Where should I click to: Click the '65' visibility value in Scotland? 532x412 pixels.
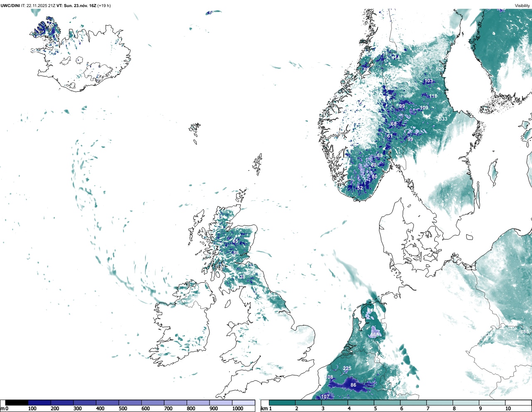[236, 241]
